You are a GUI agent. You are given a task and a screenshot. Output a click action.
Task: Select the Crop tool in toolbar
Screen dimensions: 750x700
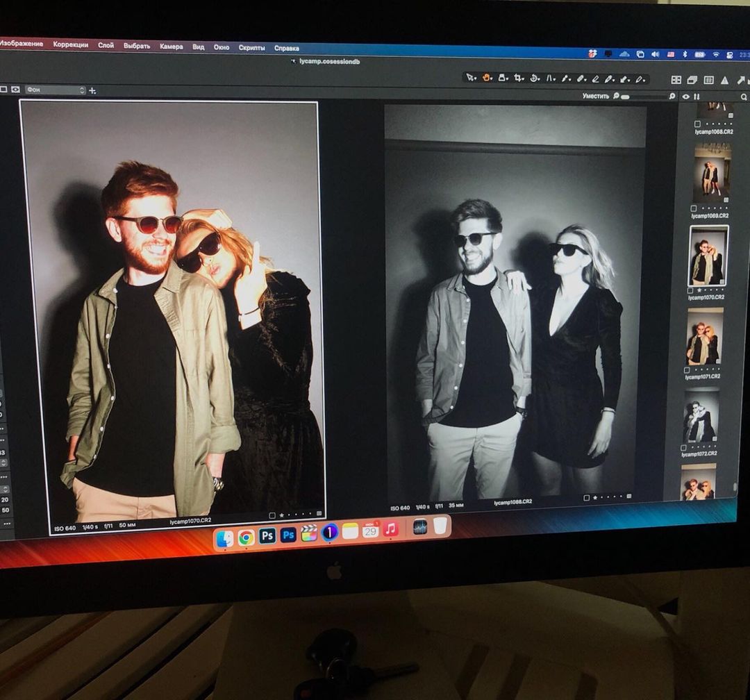518,78
